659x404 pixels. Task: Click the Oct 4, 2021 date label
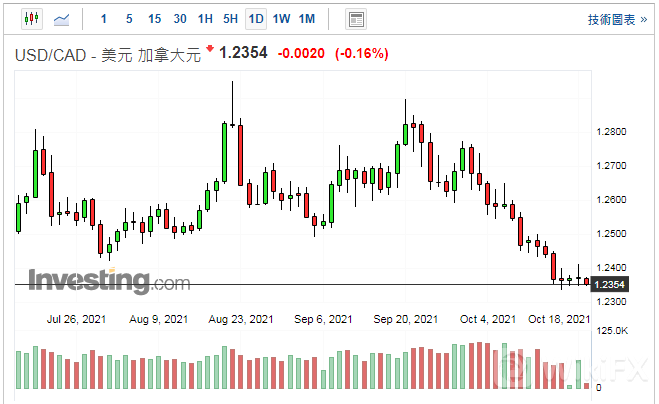click(488, 320)
